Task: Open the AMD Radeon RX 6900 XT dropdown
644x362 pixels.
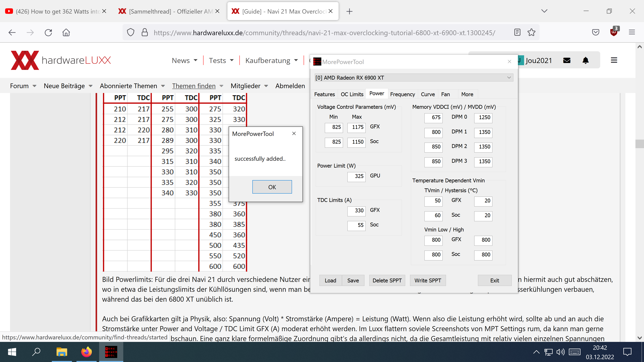Action: 509,77
